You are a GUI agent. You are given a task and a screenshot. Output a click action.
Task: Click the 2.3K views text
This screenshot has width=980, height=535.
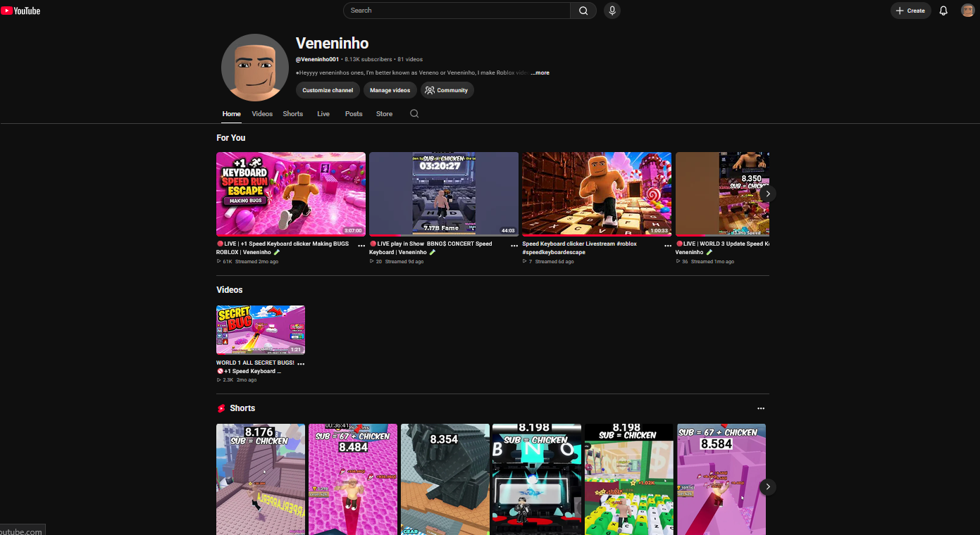(228, 379)
